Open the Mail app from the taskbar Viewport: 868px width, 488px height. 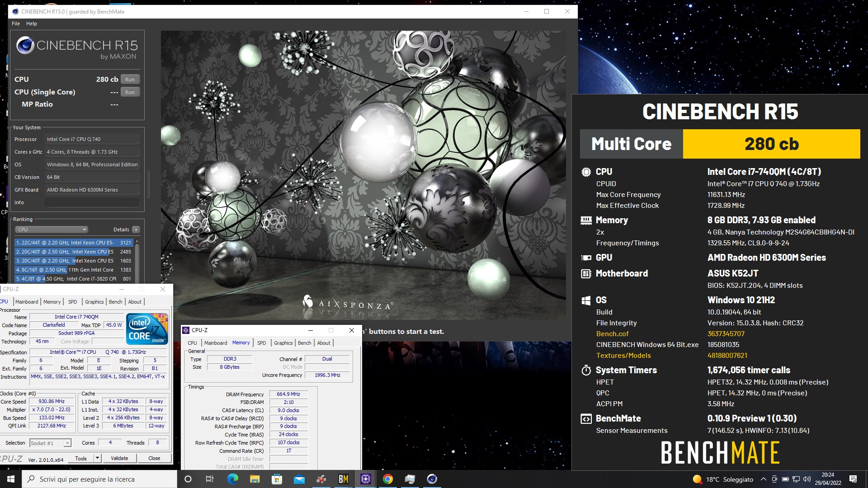[299, 479]
